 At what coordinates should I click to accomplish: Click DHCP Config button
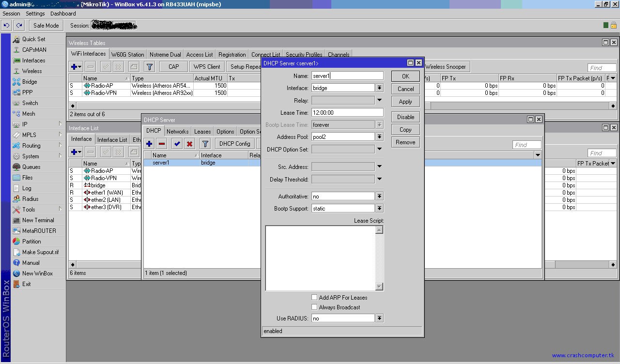click(234, 144)
